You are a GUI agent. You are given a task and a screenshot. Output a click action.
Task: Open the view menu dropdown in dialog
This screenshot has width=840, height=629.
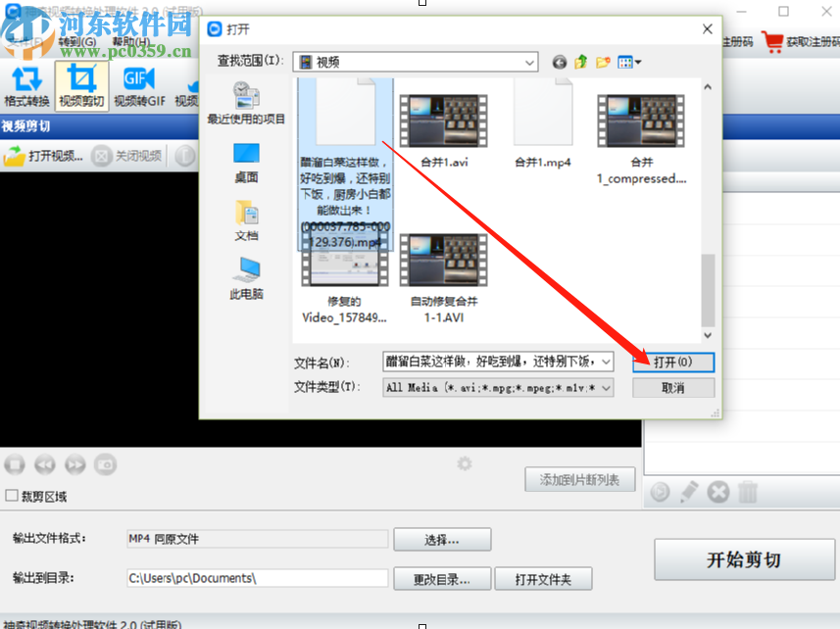tap(629, 62)
